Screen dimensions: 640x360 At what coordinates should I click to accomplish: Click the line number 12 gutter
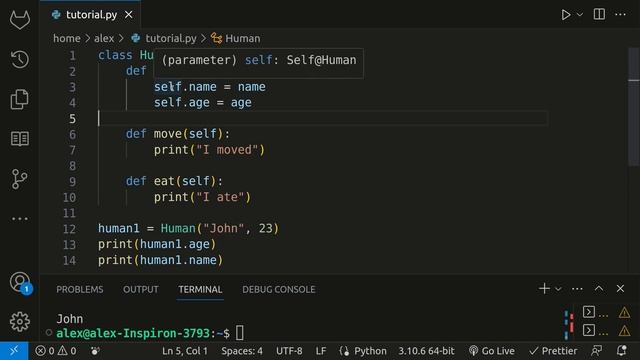click(x=69, y=229)
